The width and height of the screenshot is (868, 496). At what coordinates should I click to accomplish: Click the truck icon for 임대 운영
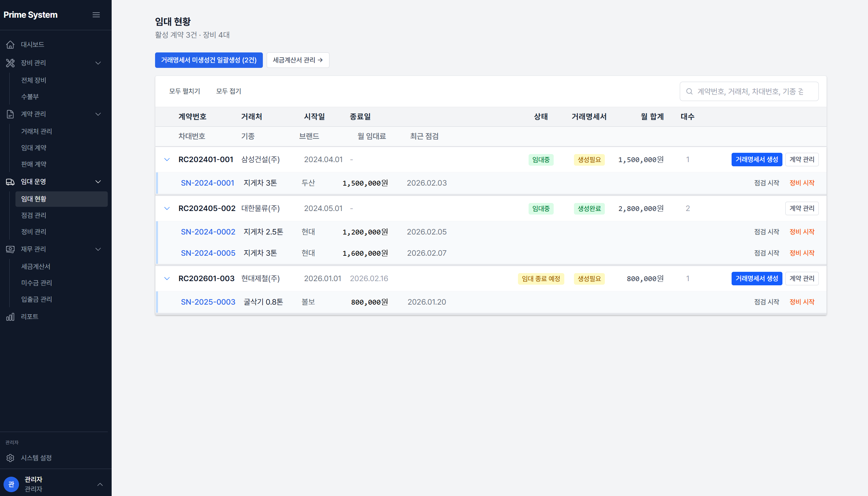tap(10, 182)
